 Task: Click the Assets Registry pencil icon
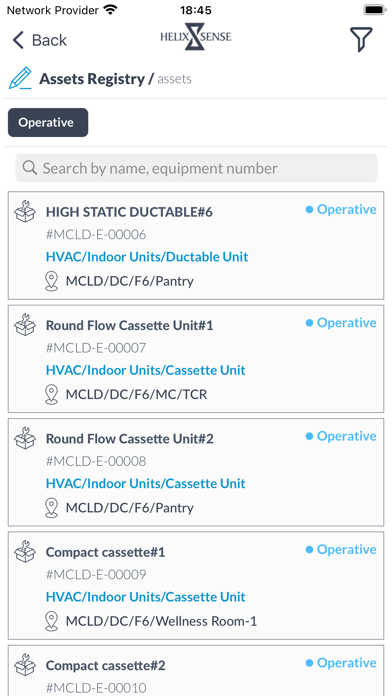click(20, 79)
